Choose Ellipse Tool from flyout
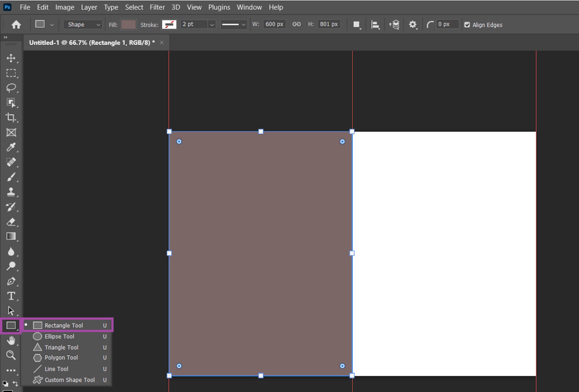579x392 pixels. [x=59, y=336]
